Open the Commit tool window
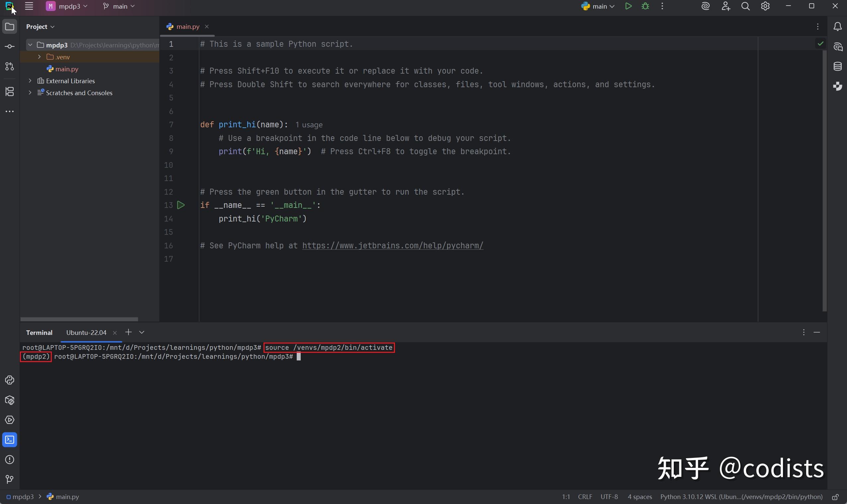This screenshot has height=504, width=847. pyautogui.click(x=10, y=46)
